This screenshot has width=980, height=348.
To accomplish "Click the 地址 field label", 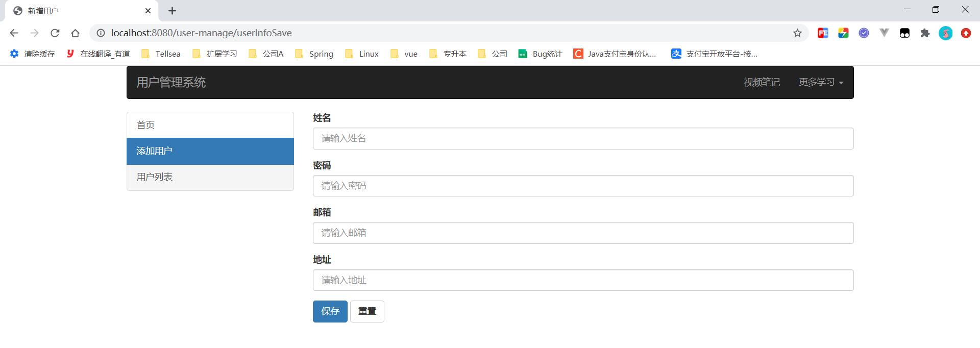I will tap(322, 260).
